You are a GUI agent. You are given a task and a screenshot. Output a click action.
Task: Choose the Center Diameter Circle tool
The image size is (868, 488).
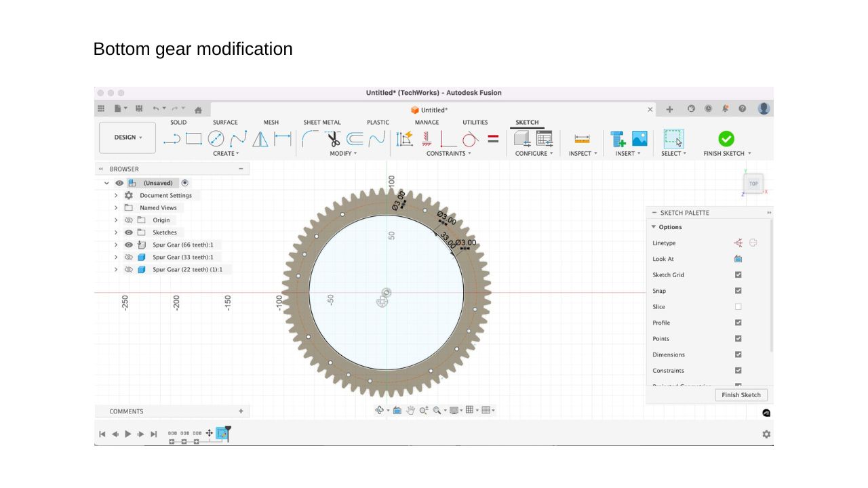tap(216, 139)
